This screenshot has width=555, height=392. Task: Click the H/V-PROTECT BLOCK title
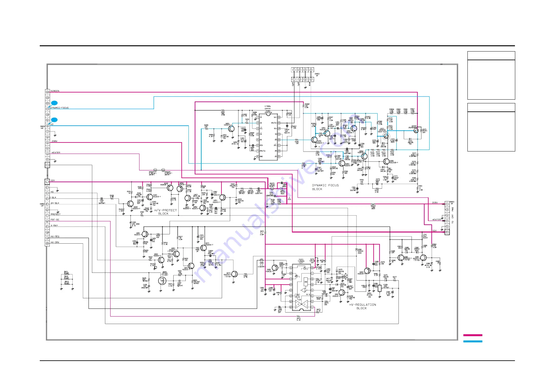pos(166,212)
